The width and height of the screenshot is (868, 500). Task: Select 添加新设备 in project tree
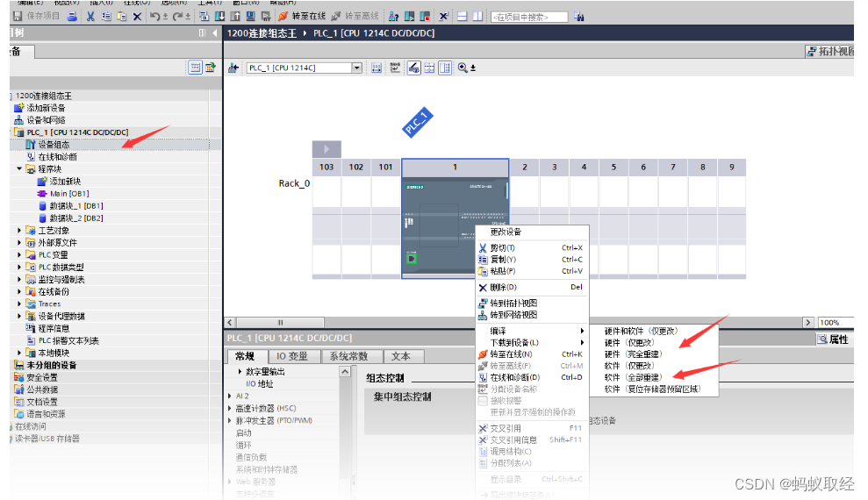click(46, 108)
